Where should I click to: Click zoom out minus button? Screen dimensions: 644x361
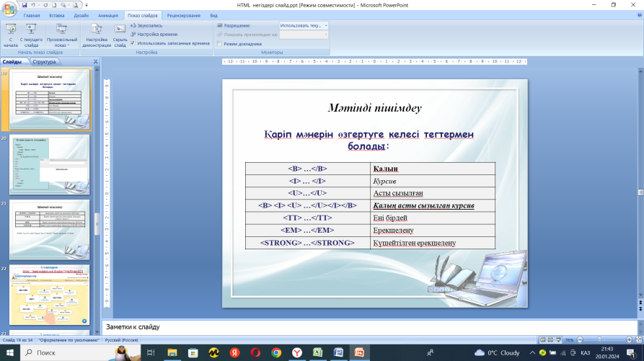(580, 339)
